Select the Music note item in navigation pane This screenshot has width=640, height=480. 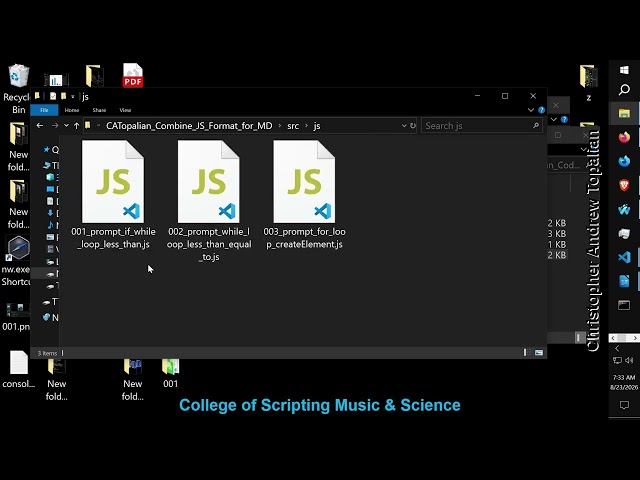coord(51,225)
